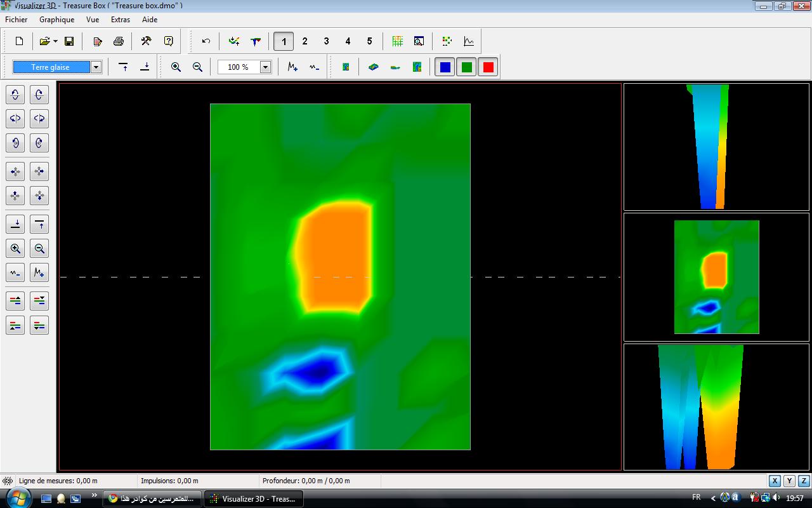Open the line graph chart icon
Screen dimensions: 812x508
click(469, 41)
